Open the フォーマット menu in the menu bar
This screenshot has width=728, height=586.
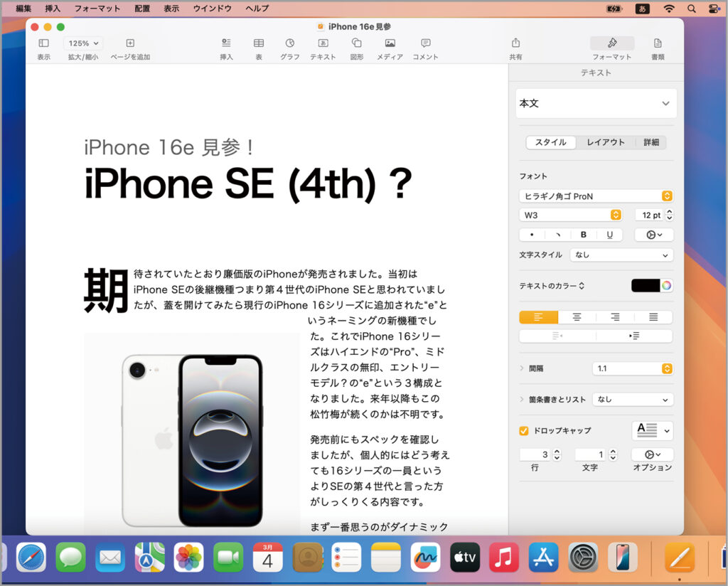[x=97, y=9]
